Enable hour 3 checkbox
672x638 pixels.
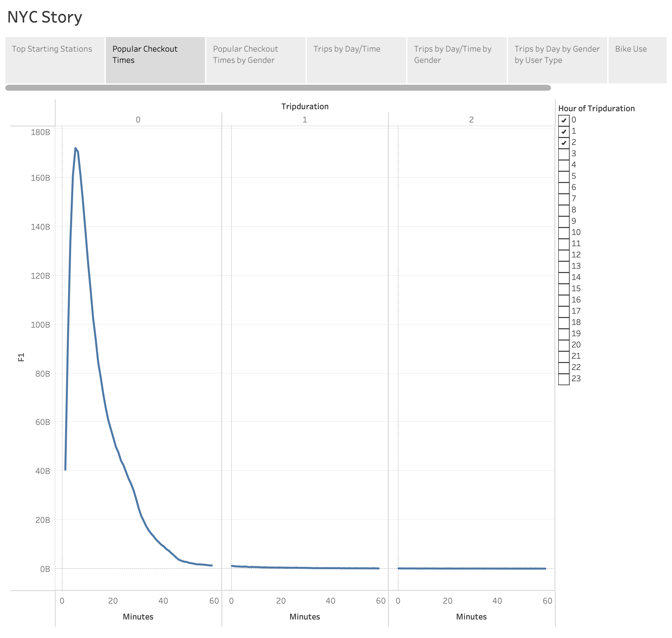pos(563,154)
